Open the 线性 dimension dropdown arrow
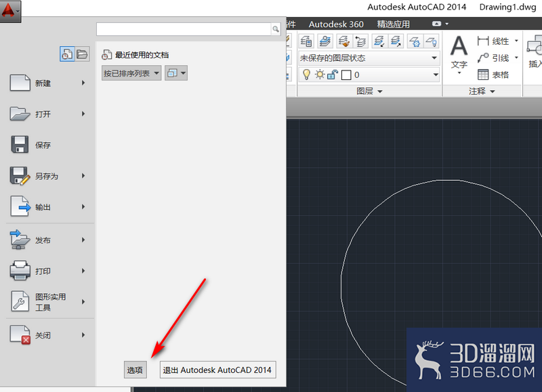 pos(516,41)
